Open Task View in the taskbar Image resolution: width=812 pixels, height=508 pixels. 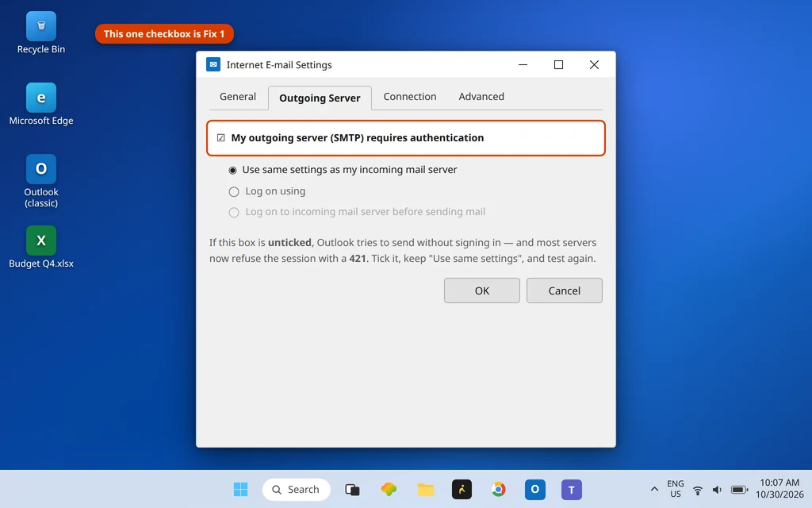pyautogui.click(x=352, y=489)
